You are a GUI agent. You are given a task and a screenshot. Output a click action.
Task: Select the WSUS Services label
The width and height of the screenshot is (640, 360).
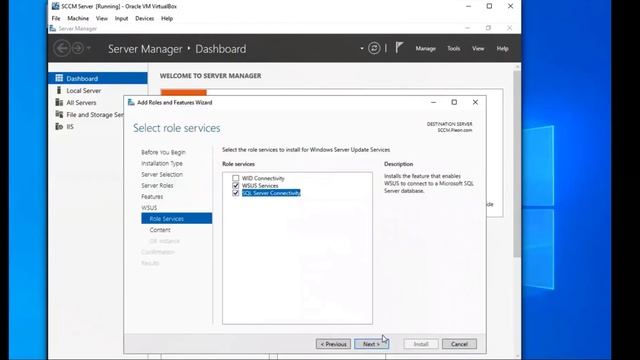point(260,185)
